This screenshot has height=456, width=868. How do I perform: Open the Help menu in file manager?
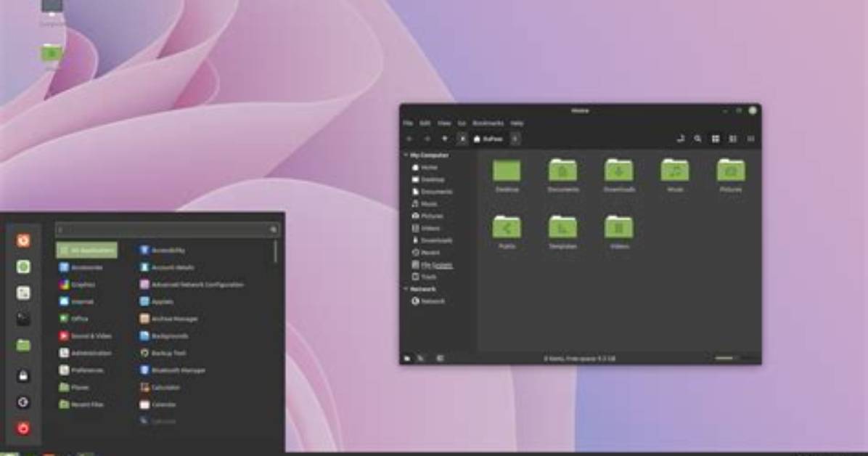[517, 123]
